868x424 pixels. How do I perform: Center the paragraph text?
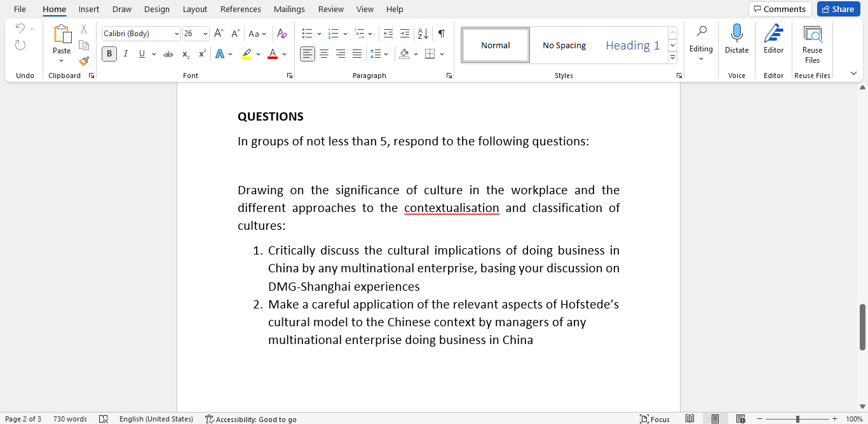click(x=324, y=54)
